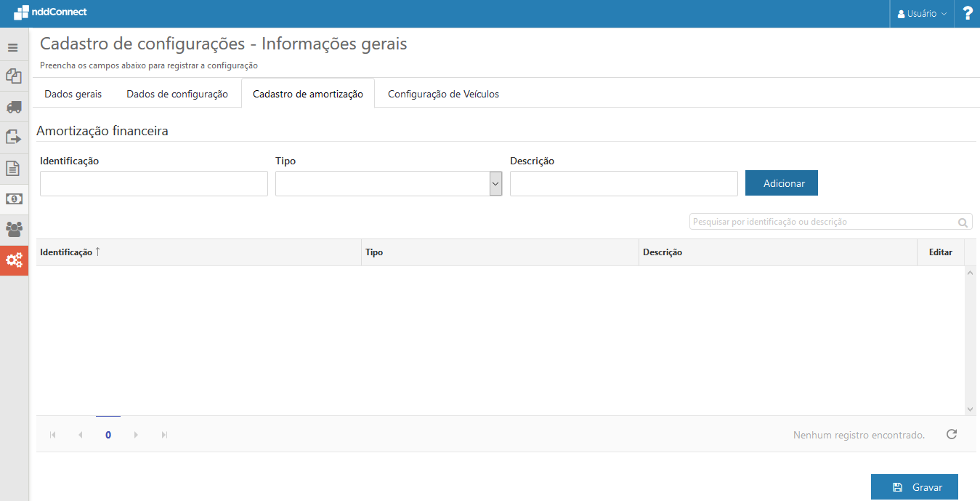Open the Configuração de Veículos tab
This screenshot has width=980, height=501.
[x=443, y=94]
